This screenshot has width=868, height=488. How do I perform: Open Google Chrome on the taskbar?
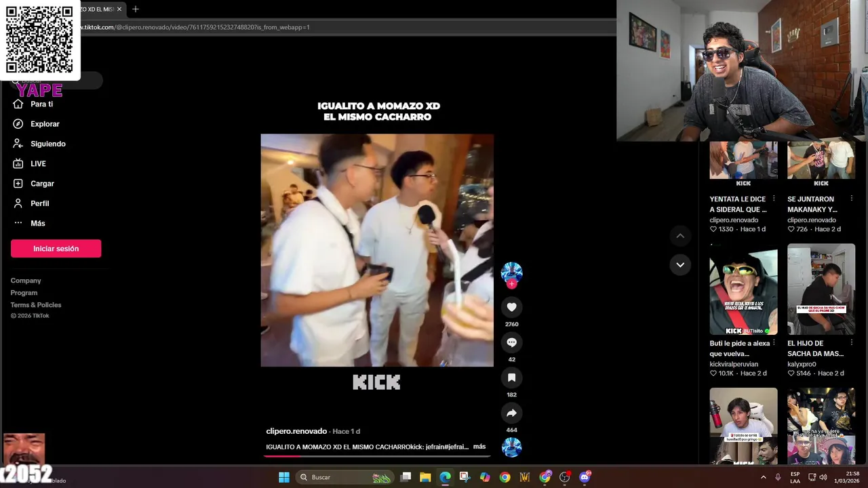505,477
